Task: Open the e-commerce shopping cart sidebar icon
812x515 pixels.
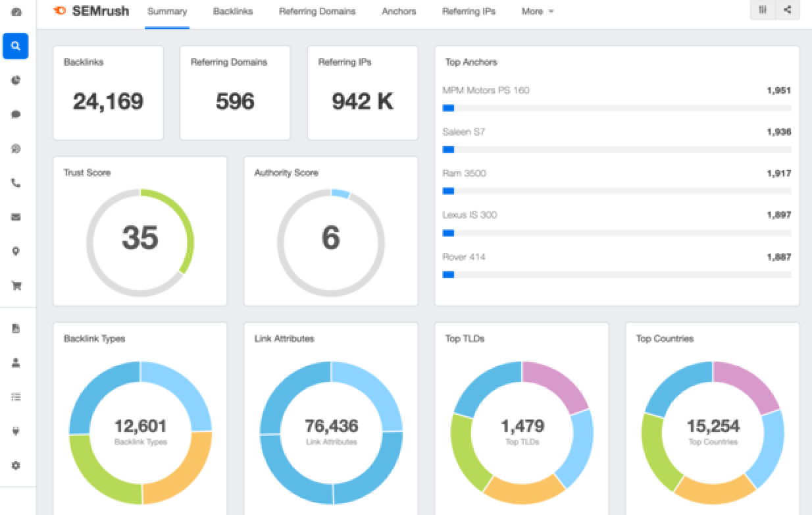Action: tap(15, 285)
